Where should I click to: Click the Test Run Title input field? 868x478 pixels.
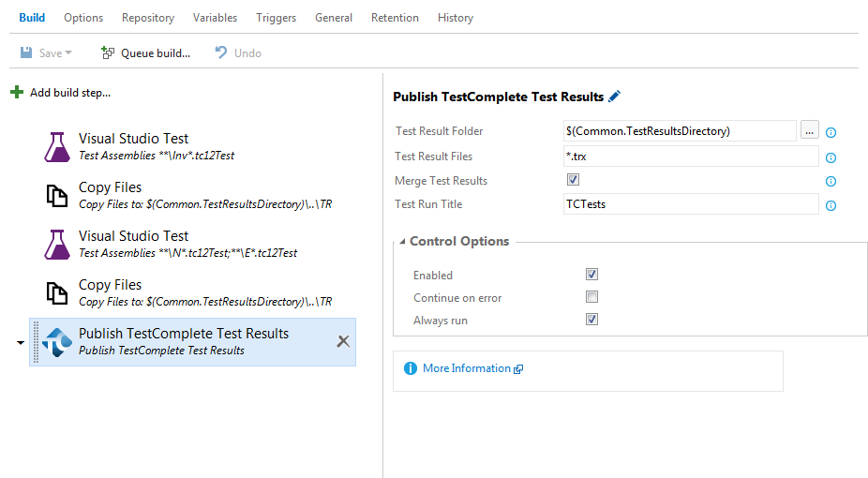point(690,204)
